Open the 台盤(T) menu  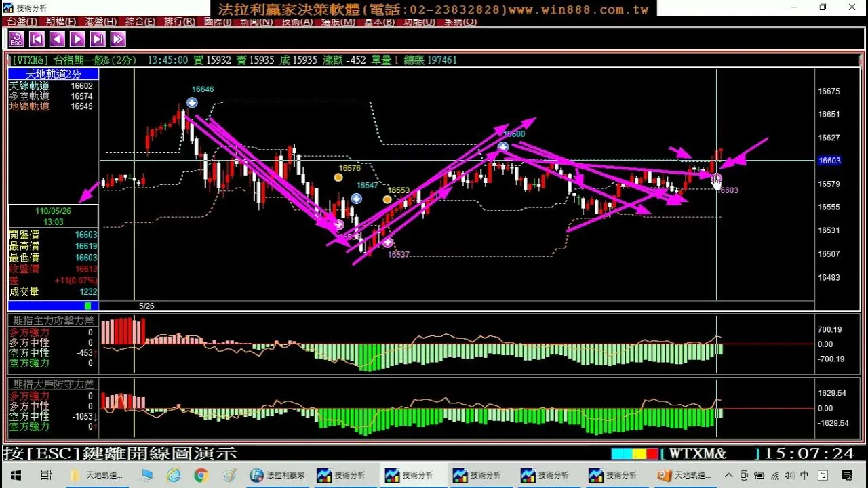coord(22,22)
